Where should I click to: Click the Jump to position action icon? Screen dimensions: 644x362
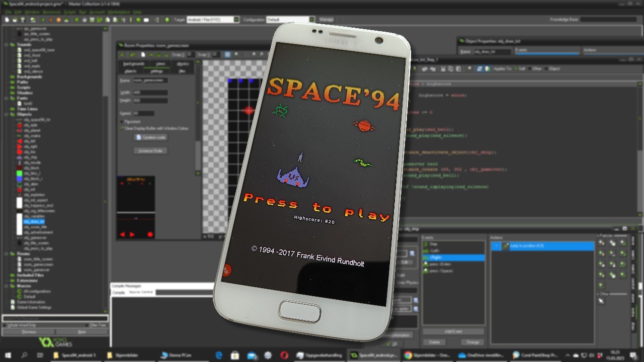(x=505, y=246)
